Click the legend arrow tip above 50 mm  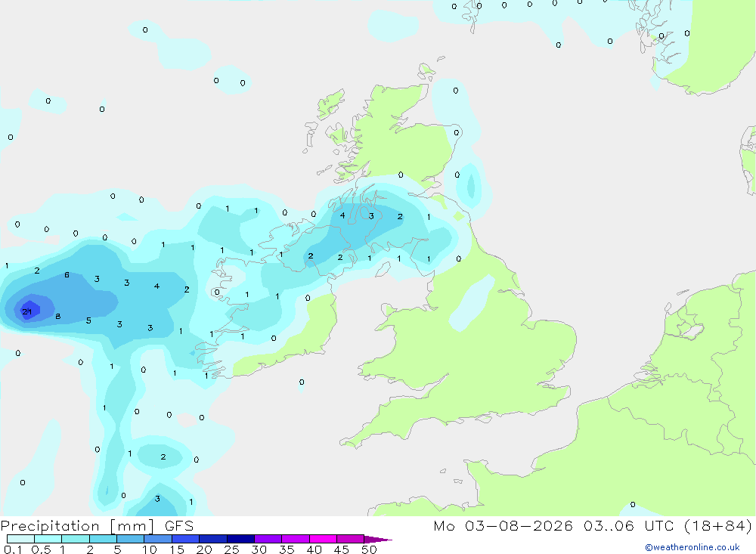click(x=378, y=540)
